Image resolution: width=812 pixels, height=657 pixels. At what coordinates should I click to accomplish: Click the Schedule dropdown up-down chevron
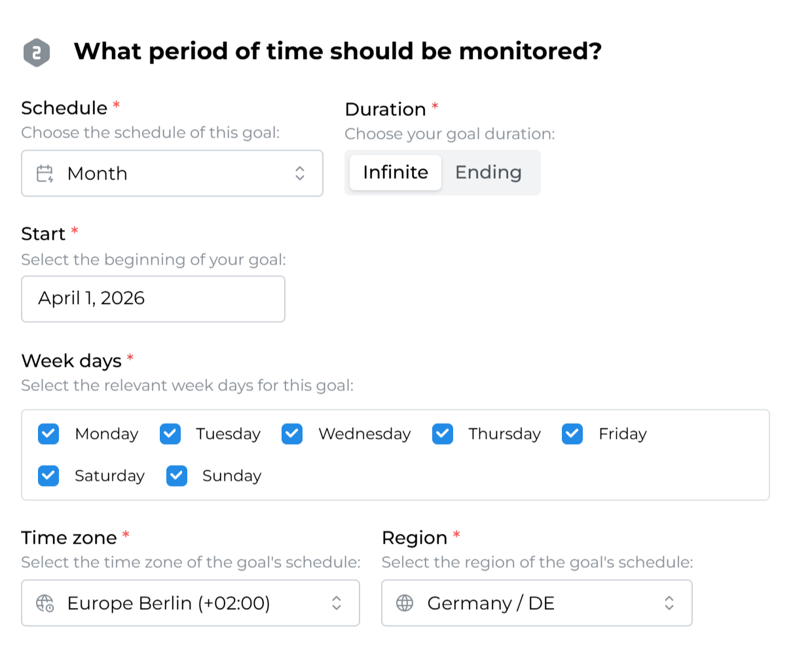pos(300,174)
